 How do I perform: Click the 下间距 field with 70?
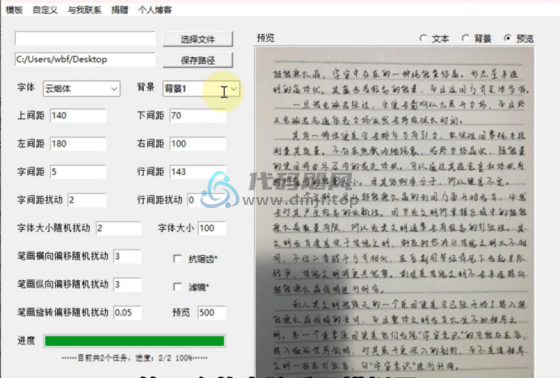coord(198,116)
